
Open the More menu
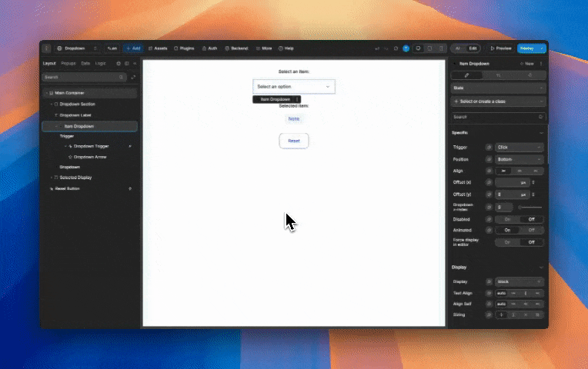point(264,48)
